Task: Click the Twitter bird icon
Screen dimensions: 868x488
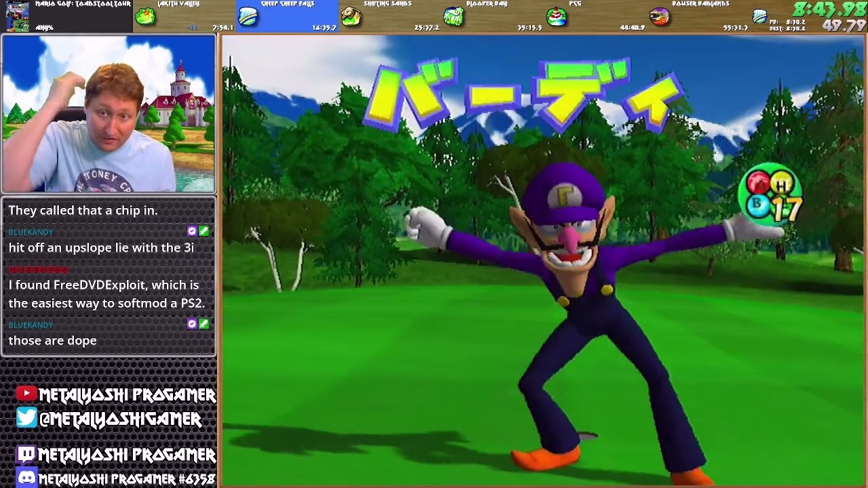Action: point(26,418)
